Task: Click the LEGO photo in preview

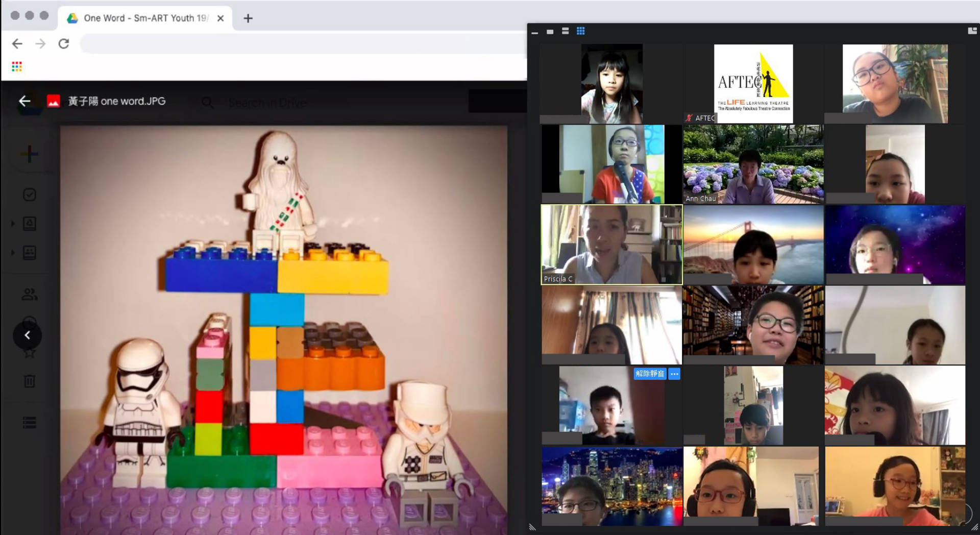Action: [284, 330]
